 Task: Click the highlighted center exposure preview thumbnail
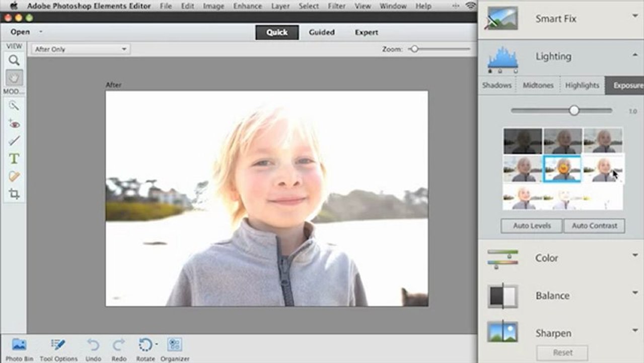563,169
